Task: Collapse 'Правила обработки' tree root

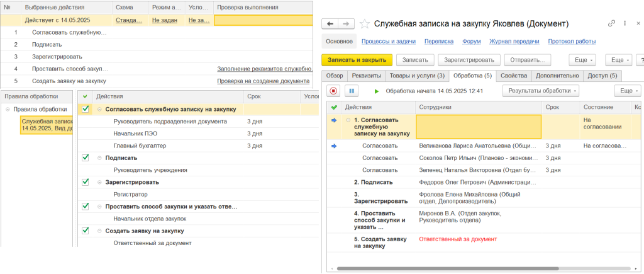Action: pos(8,110)
